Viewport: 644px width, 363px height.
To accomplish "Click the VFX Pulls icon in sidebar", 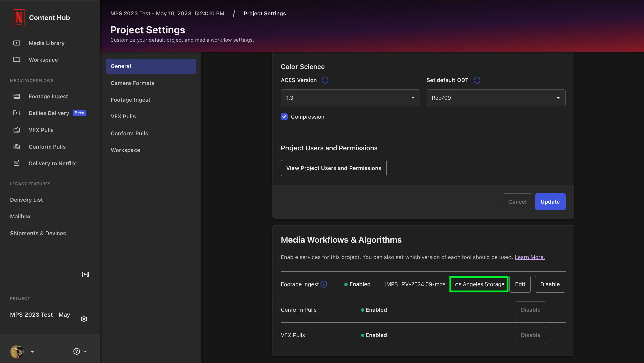I will 17,130.
